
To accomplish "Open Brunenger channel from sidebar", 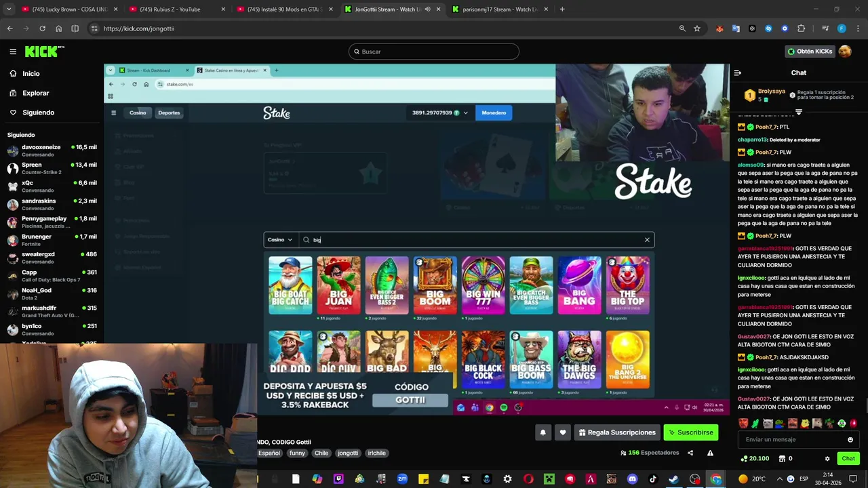I will click(52, 240).
